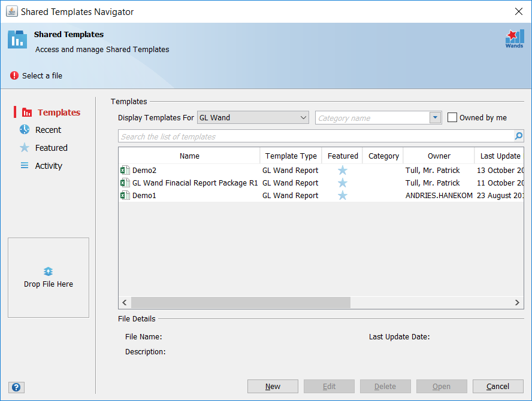
Task: Click the Featured star icon in sidebar
Action: (25, 147)
